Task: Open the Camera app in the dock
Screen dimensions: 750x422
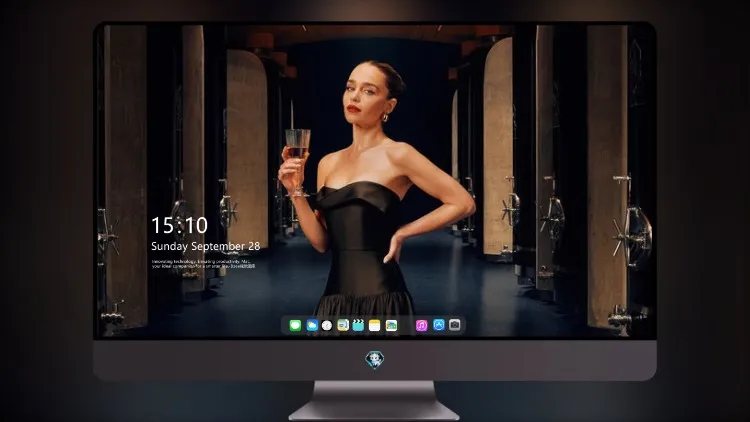Action: pyautogui.click(x=455, y=325)
